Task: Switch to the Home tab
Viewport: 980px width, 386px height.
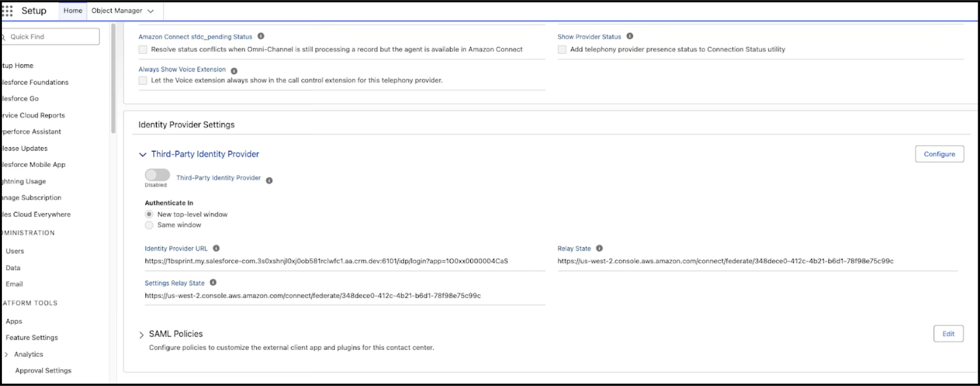Action: (x=73, y=10)
